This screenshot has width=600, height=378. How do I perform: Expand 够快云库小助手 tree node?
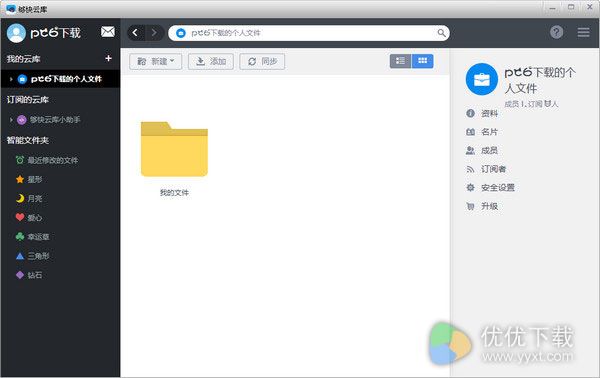[11, 120]
